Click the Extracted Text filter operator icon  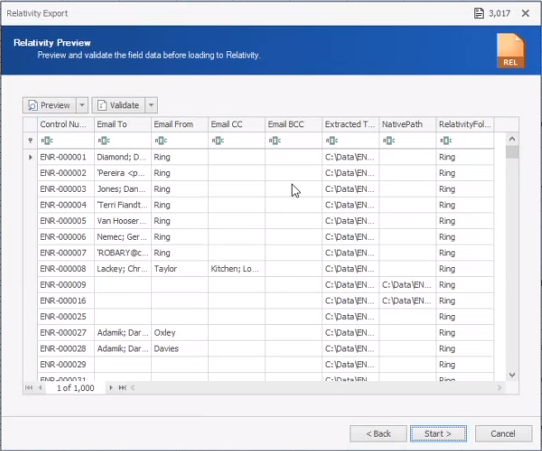pos(332,140)
